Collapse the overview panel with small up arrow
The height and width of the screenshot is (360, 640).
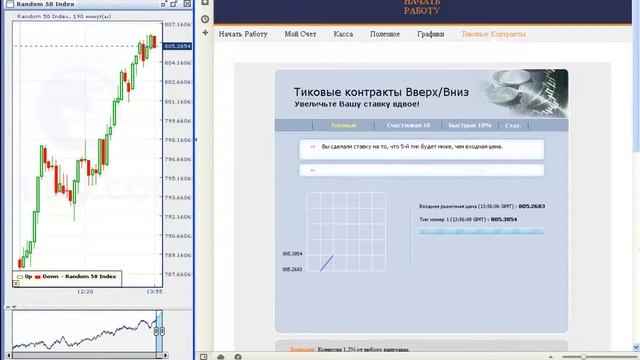[8, 307]
